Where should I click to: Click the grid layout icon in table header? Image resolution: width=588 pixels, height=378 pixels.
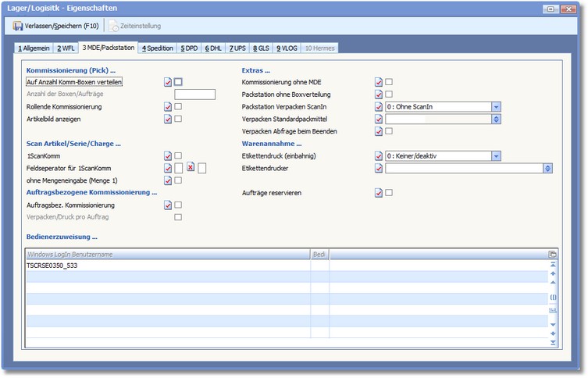click(553, 255)
